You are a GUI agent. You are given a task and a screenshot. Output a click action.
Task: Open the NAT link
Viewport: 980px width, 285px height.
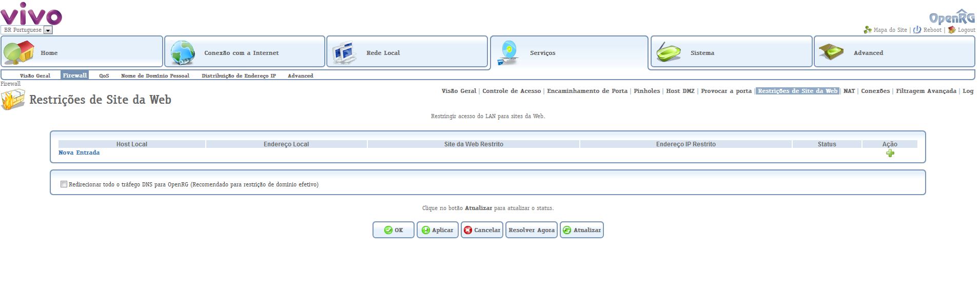pyautogui.click(x=849, y=91)
